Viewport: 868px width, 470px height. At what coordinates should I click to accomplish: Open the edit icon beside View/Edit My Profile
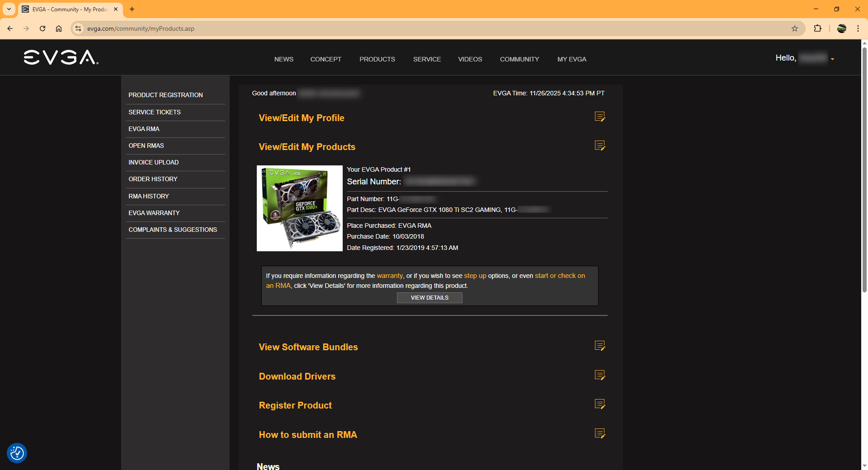[x=600, y=117]
